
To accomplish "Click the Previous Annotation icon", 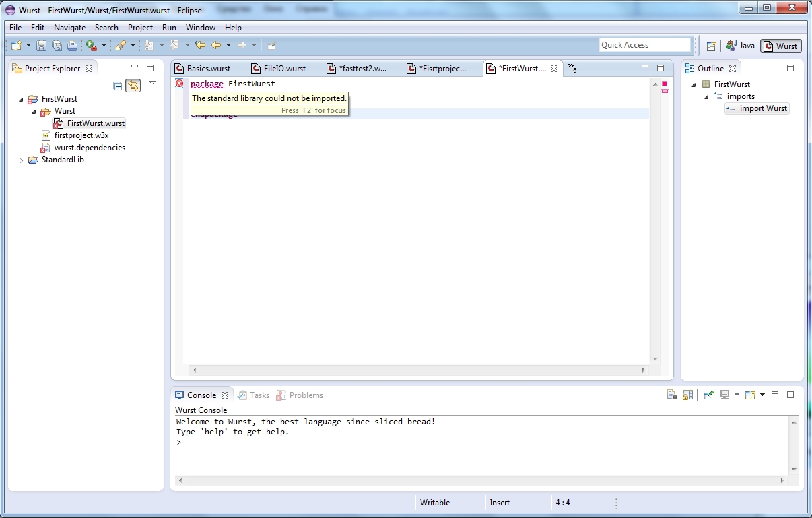I will (175, 45).
